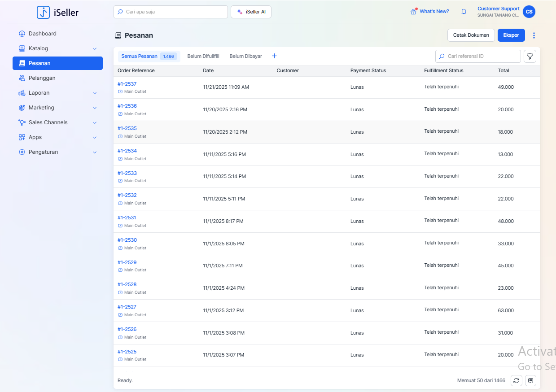This screenshot has height=392, width=556.
Task: Click the Ekspor button
Action: pyautogui.click(x=511, y=35)
